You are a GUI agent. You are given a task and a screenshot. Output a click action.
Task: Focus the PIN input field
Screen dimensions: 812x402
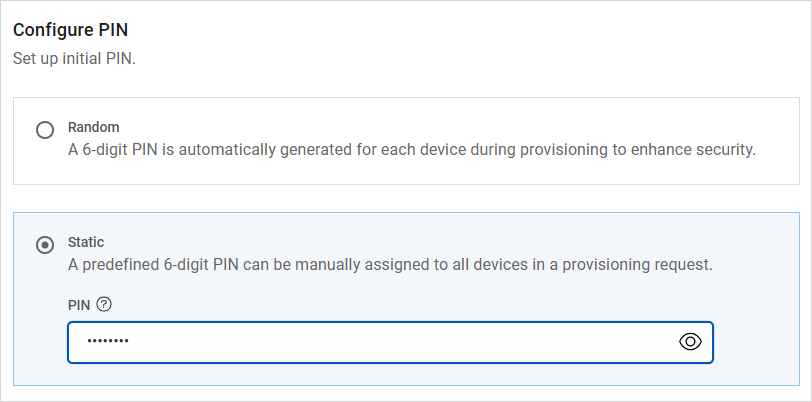(x=380, y=342)
